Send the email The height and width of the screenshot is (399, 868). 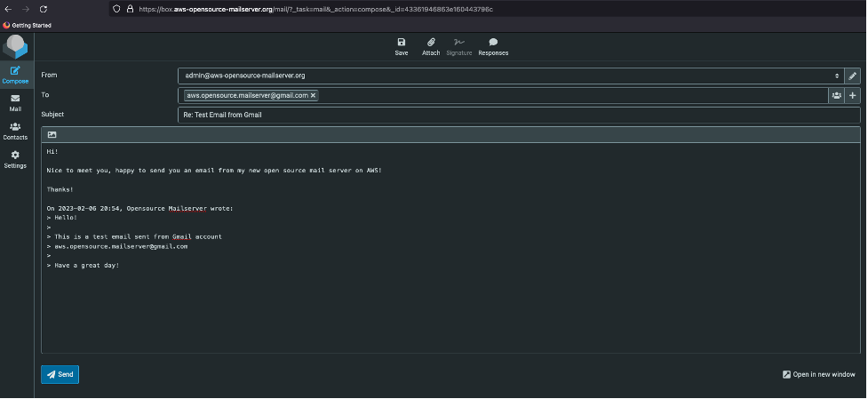(60, 375)
